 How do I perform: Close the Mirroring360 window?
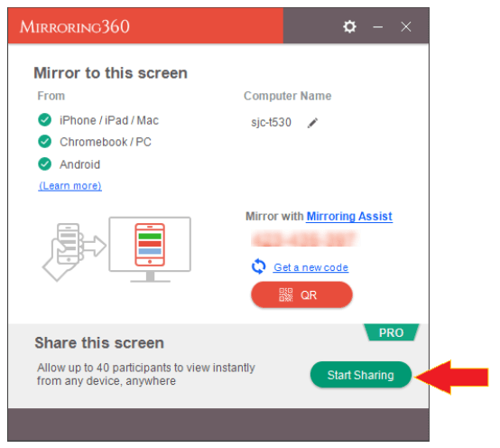pyautogui.click(x=406, y=27)
